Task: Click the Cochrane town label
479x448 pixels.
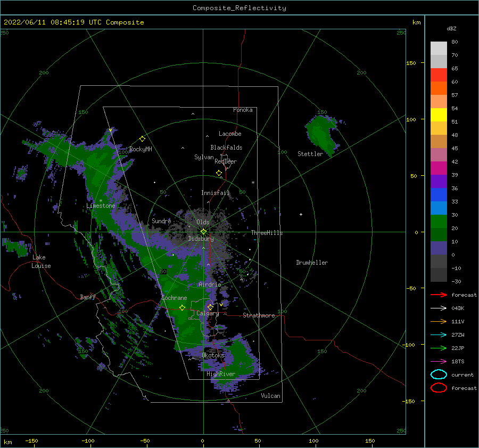Action: coord(174,298)
